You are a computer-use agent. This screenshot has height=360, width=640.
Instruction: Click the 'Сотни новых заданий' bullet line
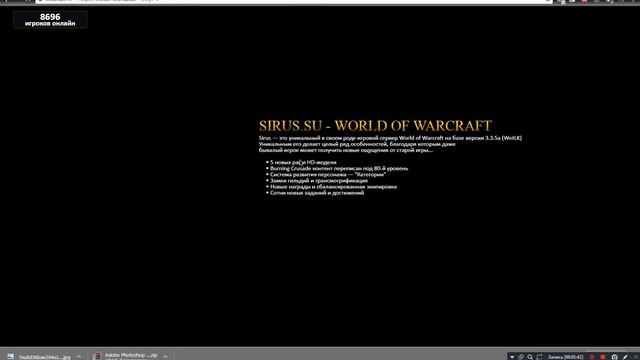pos(317,193)
